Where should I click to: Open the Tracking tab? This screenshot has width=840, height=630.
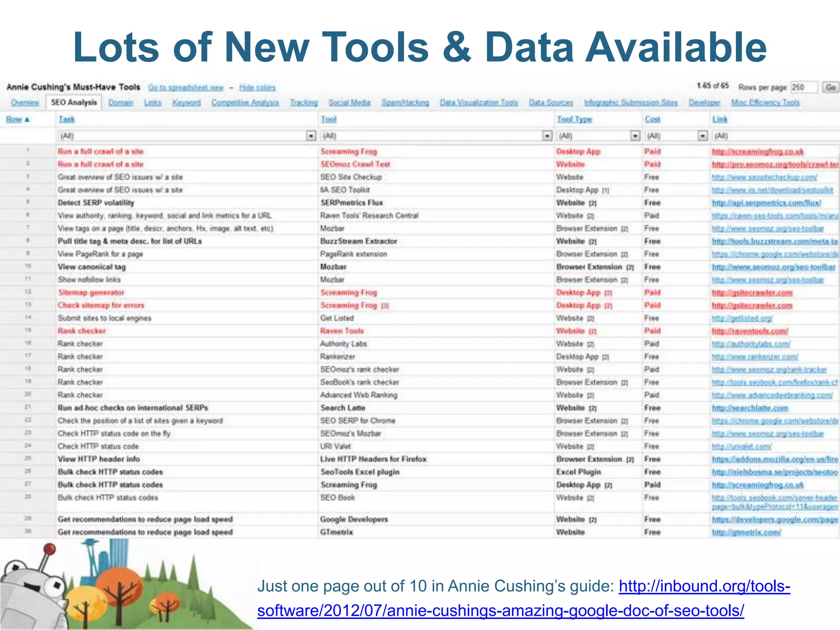[304, 103]
